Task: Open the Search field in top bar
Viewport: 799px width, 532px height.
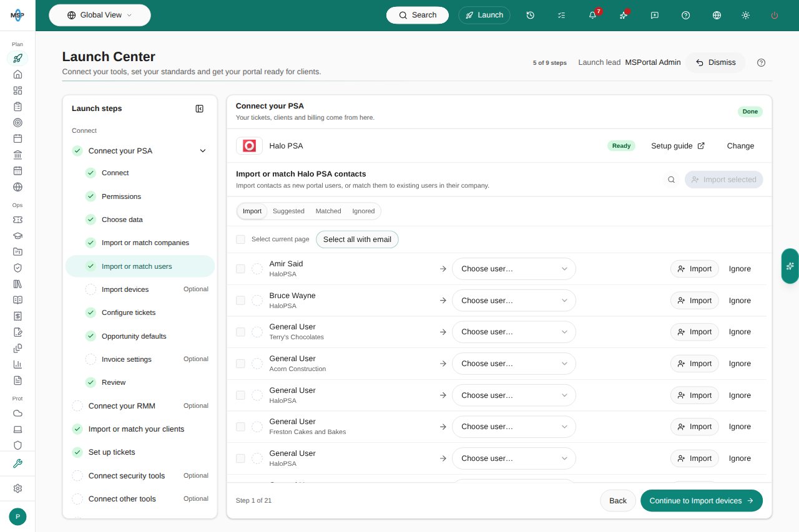Action: 418,15
